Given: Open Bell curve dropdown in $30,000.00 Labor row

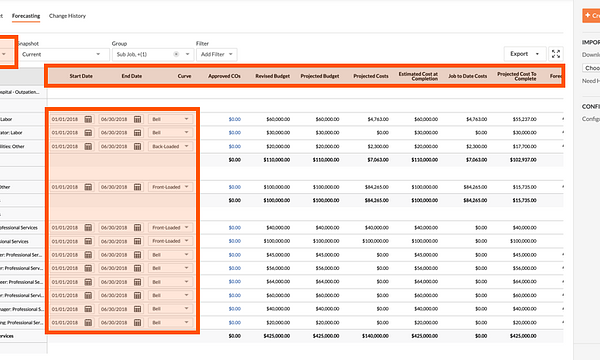Looking at the screenshot, I should point(170,133).
